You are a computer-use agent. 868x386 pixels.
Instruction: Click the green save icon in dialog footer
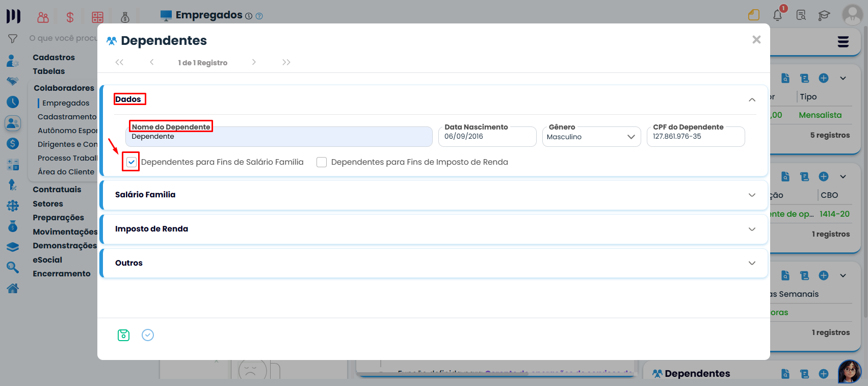click(x=123, y=335)
